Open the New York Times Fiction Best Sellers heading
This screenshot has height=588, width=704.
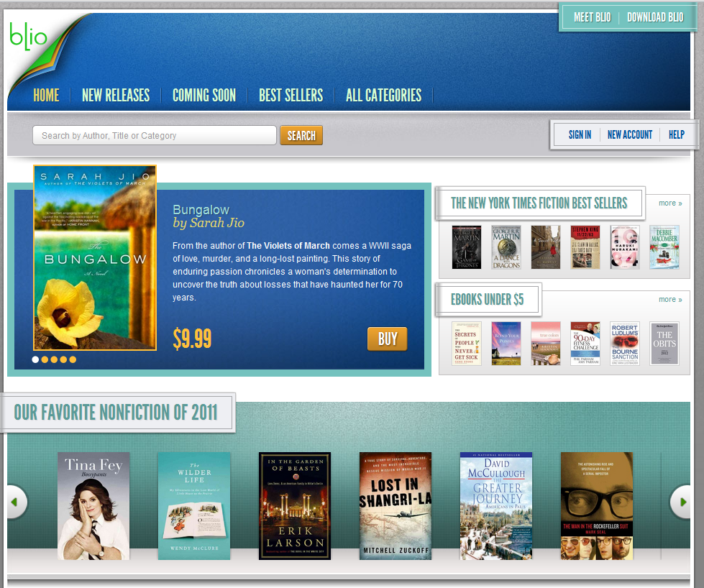coord(539,203)
